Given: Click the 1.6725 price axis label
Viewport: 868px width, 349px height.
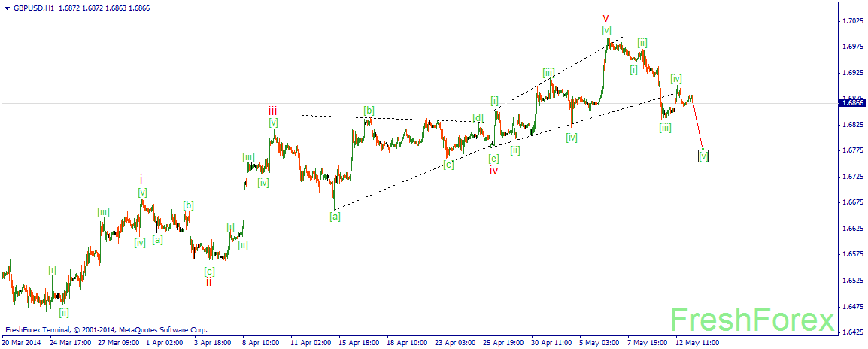Looking at the screenshot, I should coord(852,177).
